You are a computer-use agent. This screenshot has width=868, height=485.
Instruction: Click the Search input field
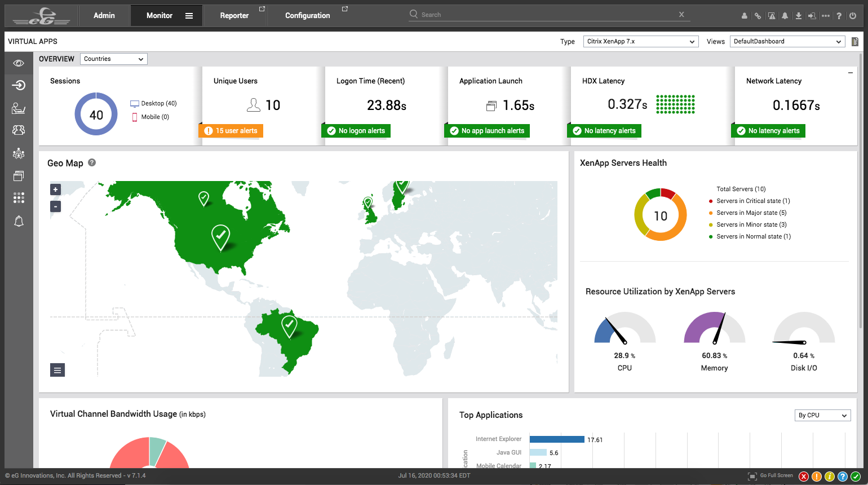coord(550,15)
